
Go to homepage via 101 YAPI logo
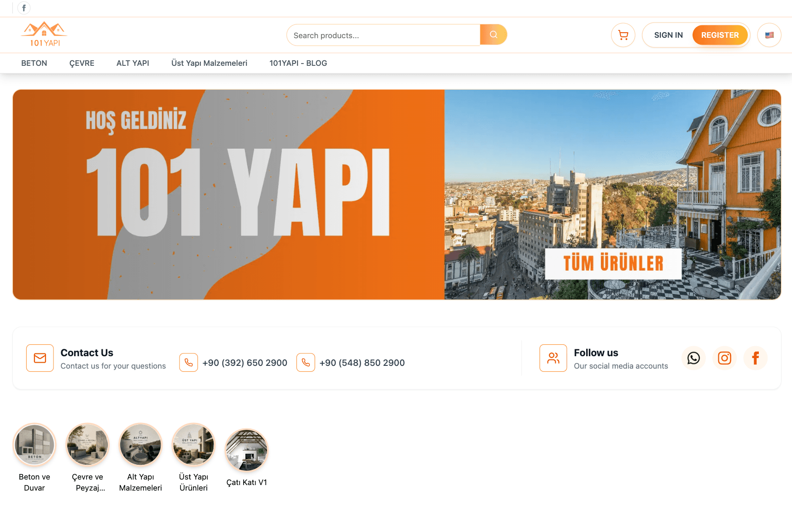(44, 35)
